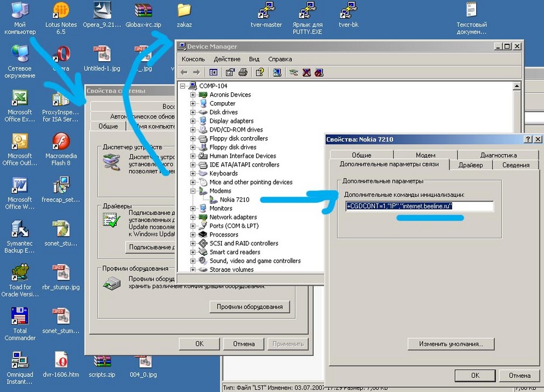This screenshot has width=544, height=392.
Task: Switch to the Диагностика tab
Action: 498,155
